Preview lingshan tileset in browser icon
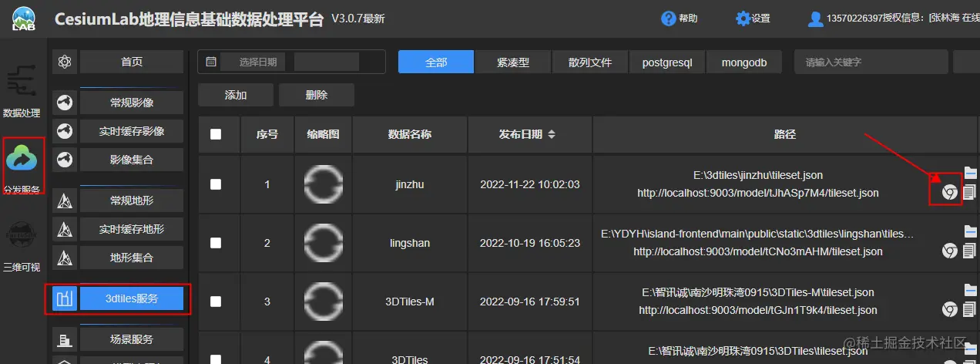The image size is (980, 364). pyautogui.click(x=950, y=251)
